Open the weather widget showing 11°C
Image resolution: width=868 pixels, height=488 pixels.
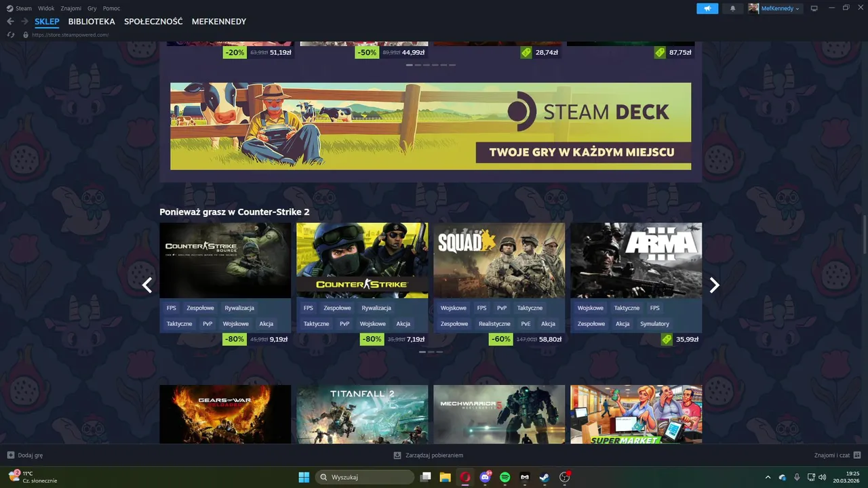33,477
